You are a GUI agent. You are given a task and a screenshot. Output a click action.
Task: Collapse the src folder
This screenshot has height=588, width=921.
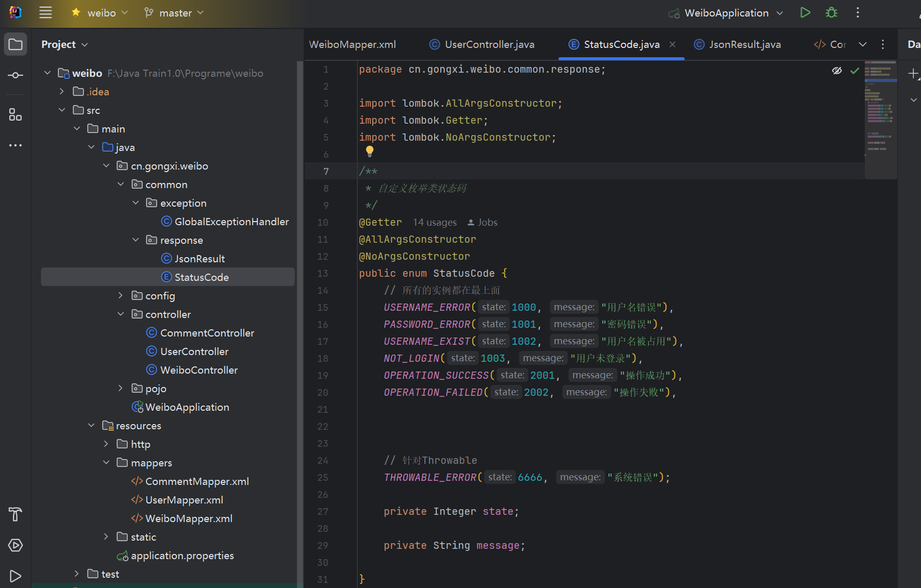tap(62, 110)
